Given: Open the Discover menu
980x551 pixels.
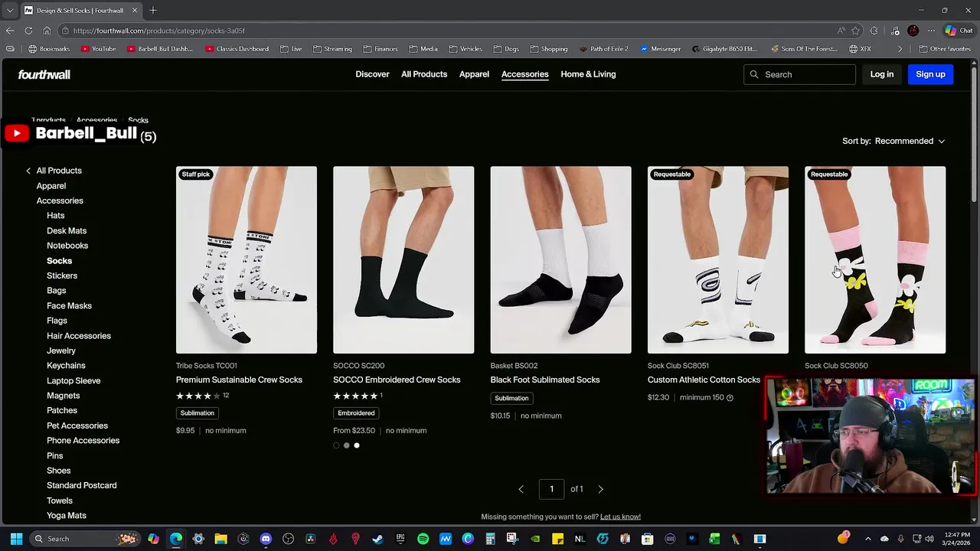Looking at the screenshot, I should (372, 74).
